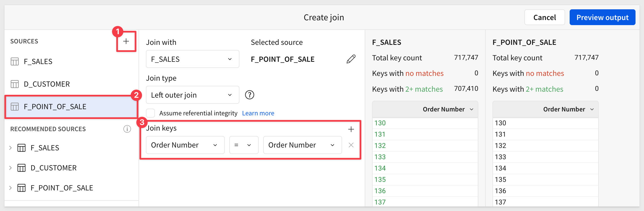Open the Left outer join type dropdown
The height and width of the screenshot is (211, 644).
(192, 95)
